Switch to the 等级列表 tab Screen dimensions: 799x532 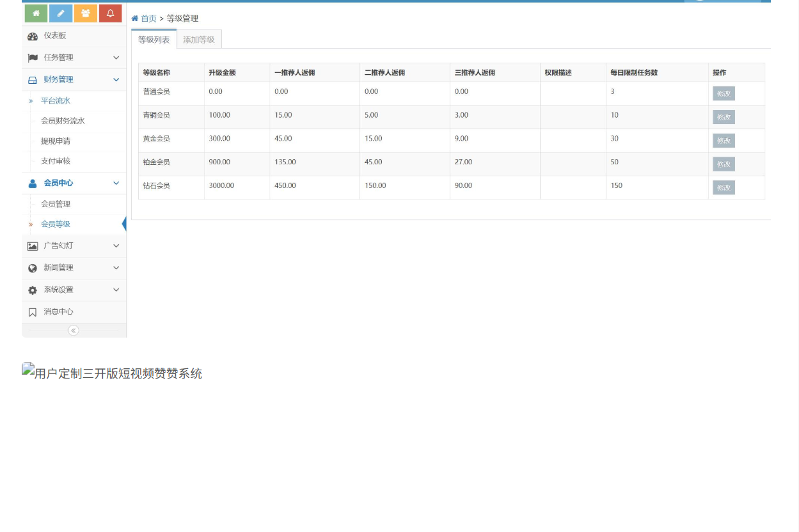click(154, 40)
